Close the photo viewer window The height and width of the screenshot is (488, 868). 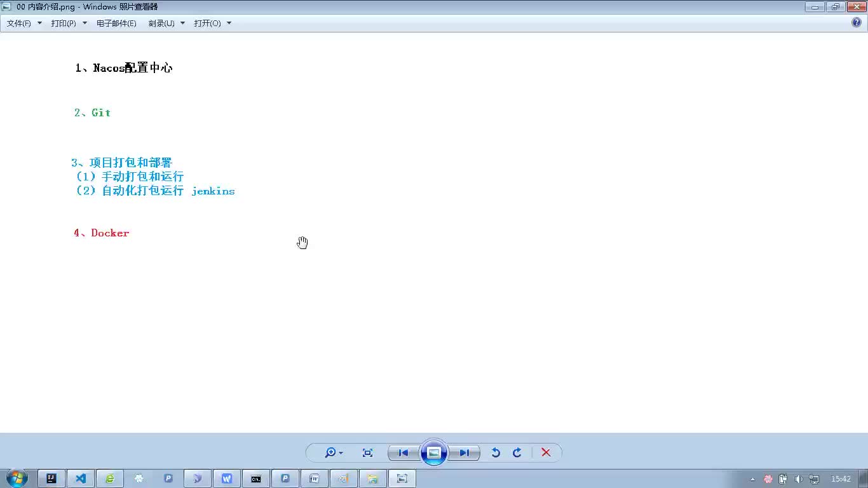(x=855, y=7)
